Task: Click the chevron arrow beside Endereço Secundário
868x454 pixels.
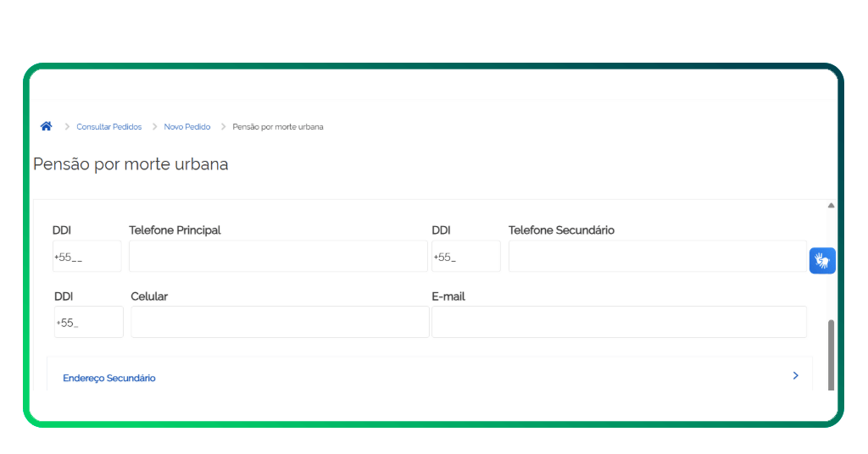Action: click(x=795, y=375)
